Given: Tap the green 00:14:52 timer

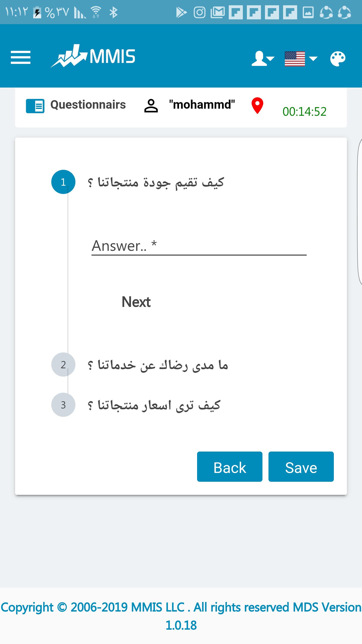Looking at the screenshot, I should [304, 111].
